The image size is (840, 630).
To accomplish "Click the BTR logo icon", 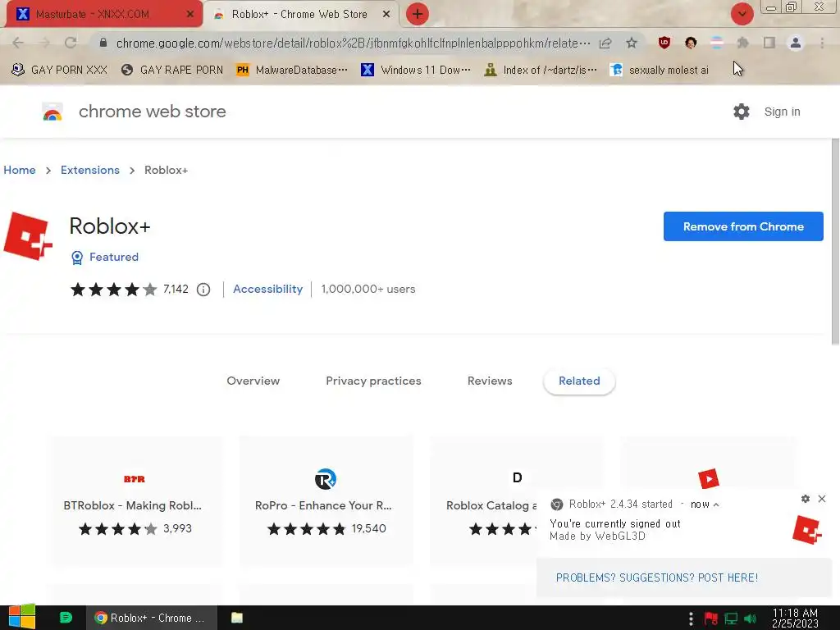I will pyautogui.click(x=134, y=479).
